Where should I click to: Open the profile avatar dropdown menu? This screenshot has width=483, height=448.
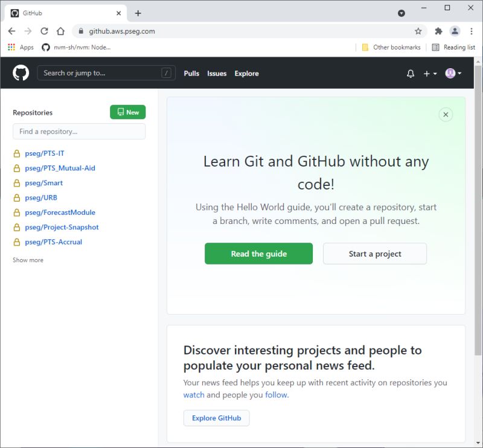coord(452,73)
